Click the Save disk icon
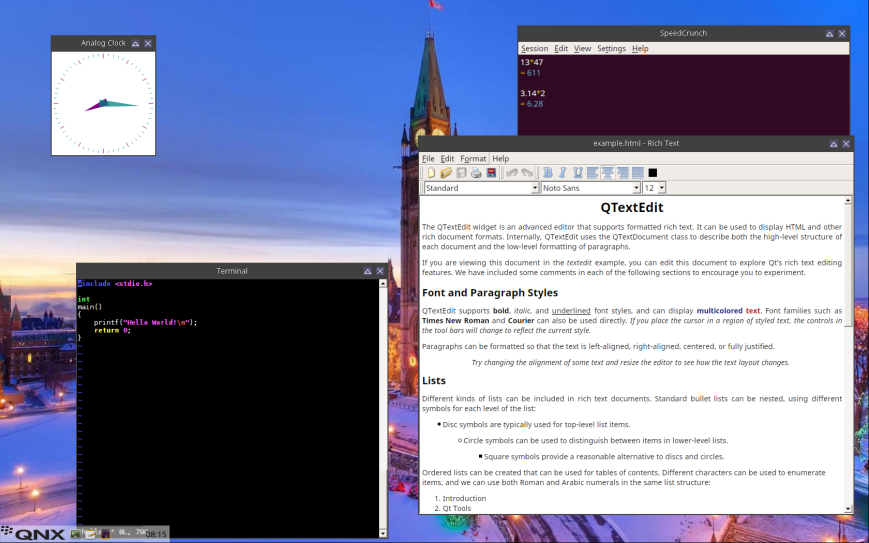The height and width of the screenshot is (543, 869). pyautogui.click(x=461, y=173)
